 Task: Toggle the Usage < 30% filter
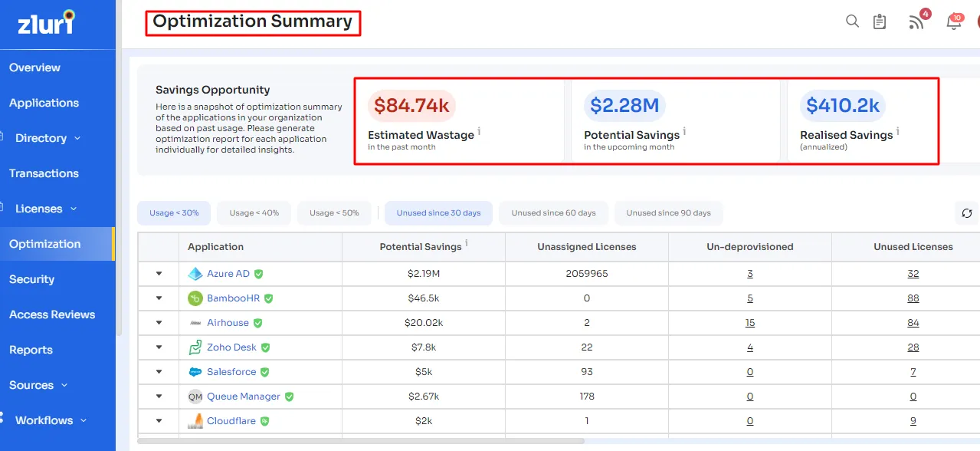pyautogui.click(x=174, y=213)
